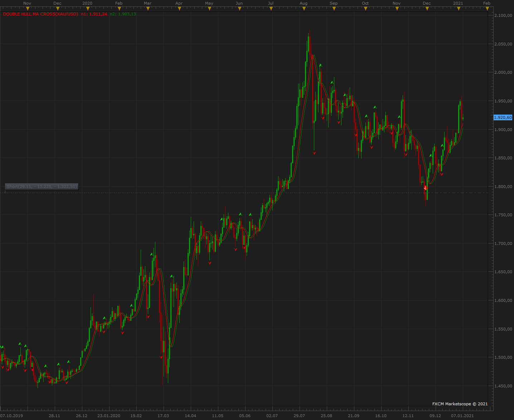This screenshot has width=514, height=420.
Task: Click the 12.11 date axis label
Action: [x=408, y=416]
